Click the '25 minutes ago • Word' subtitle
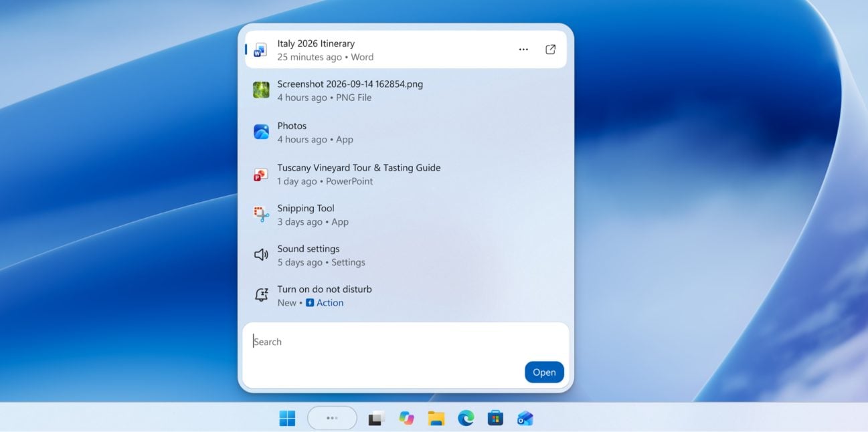 click(325, 57)
